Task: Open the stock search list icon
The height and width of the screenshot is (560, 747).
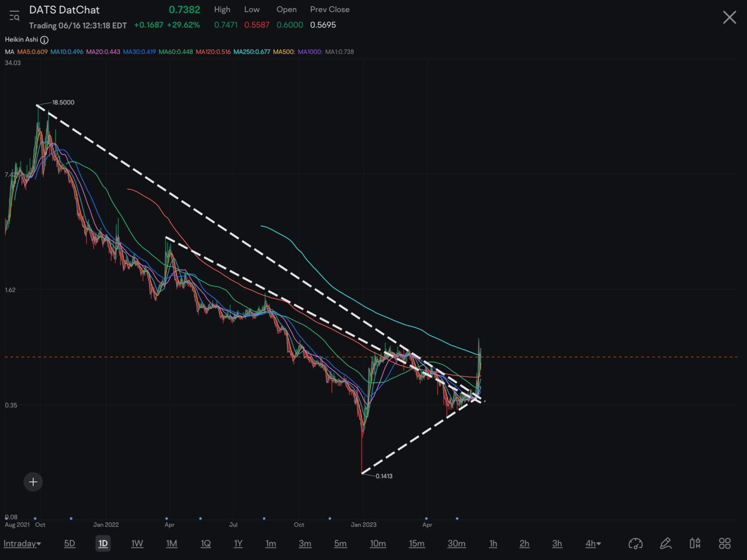Action: [x=14, y=16]
